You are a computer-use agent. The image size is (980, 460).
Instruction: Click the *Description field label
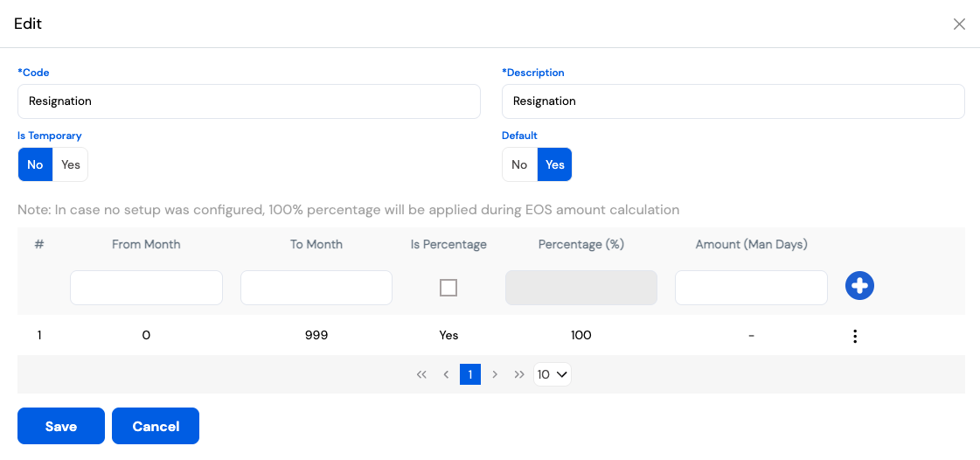click(x=533, y=73)
